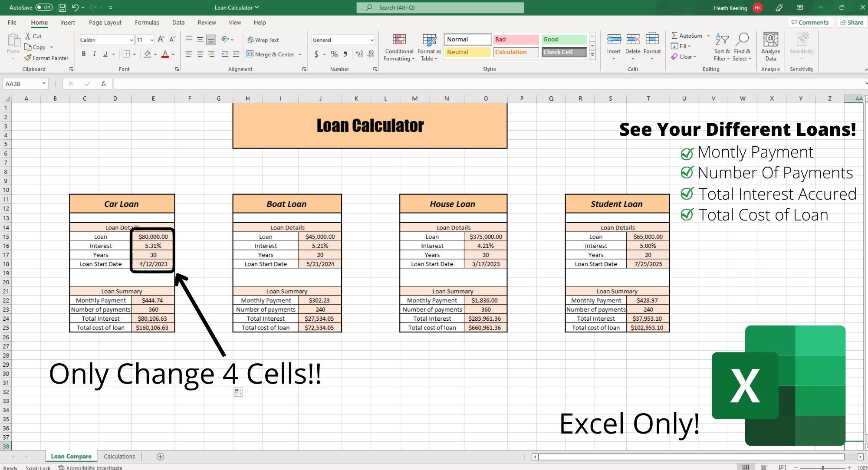Viewport: 868px width, 470px height.
Task: Click the Share button
Action: 852,22
